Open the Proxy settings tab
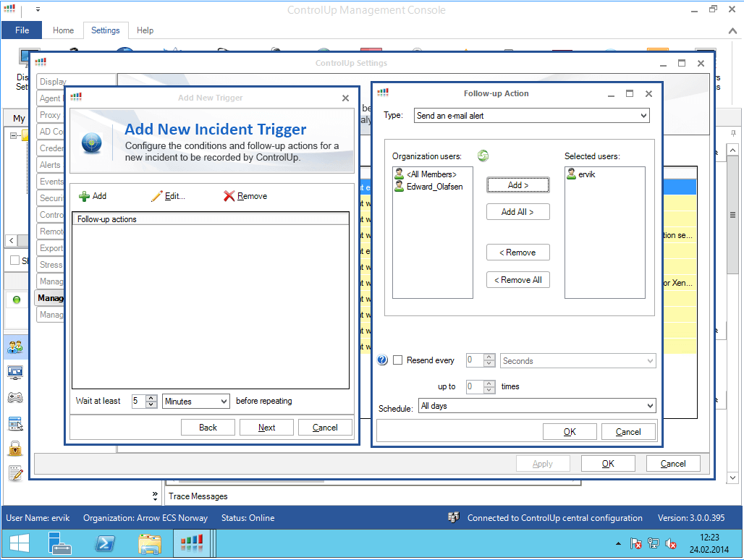Screen dimensions: 744x560 click(x=50, y=115)
